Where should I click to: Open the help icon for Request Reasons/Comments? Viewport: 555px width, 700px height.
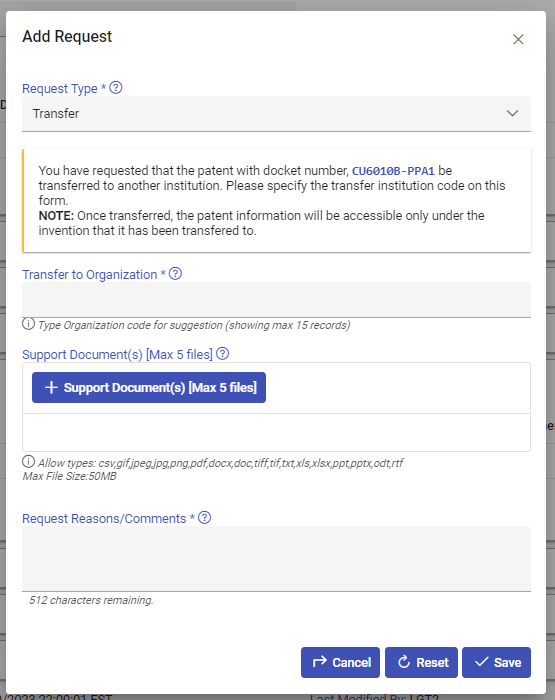pyautogui.click(x=204, y=517)
